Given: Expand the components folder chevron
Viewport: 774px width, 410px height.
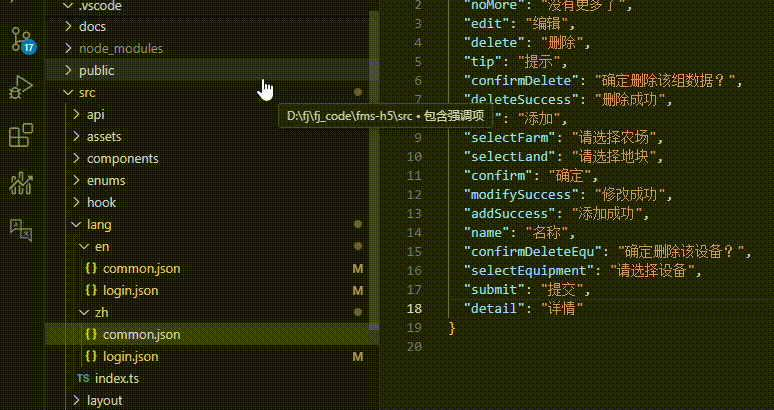Looking at the screenshot, I should point(77,158).
